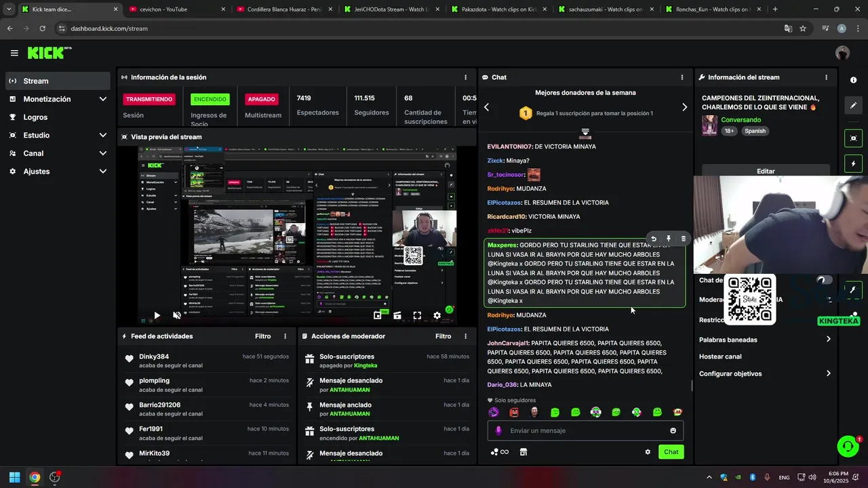The height and width of the screenshot is (488, 868).
Task: Click the Conversando category link
Action: [741, 120]
